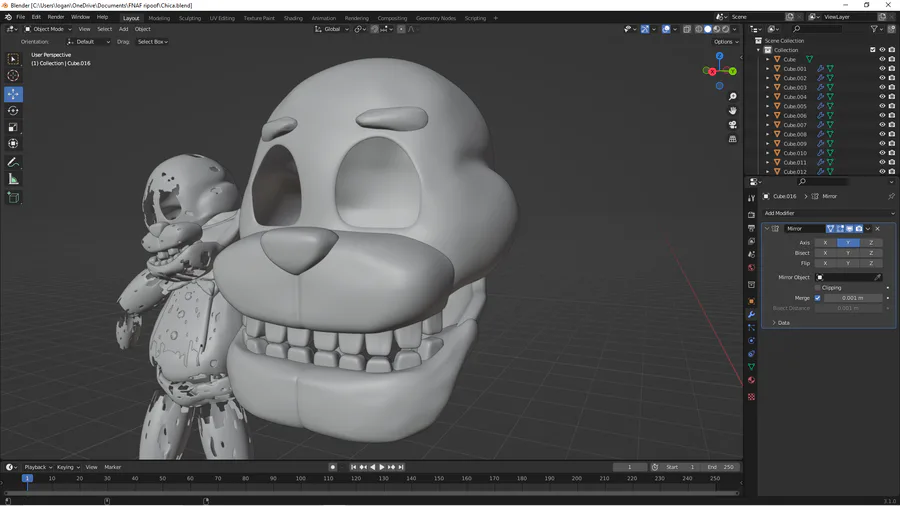Select the Select Box tool
The image size is (900, 506).
tap(13, 59)
